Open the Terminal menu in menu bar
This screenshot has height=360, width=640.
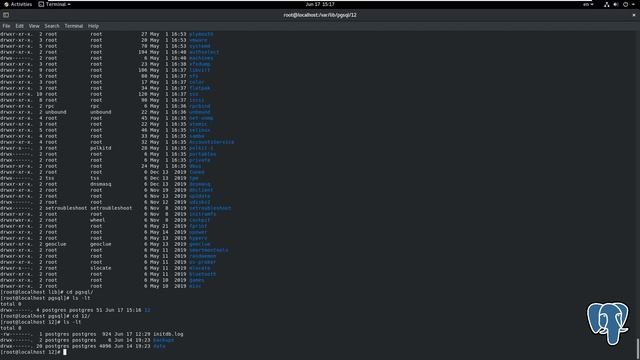[74, 26]
